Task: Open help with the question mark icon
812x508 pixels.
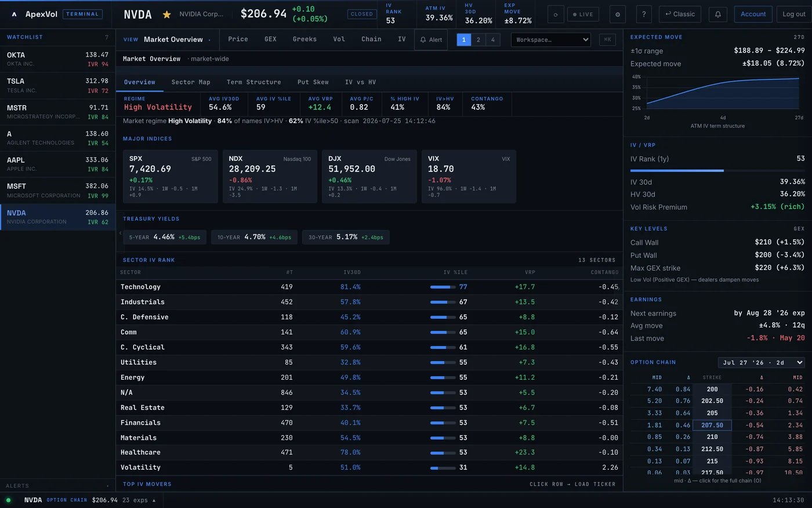Action: click(x=644, y=14)
